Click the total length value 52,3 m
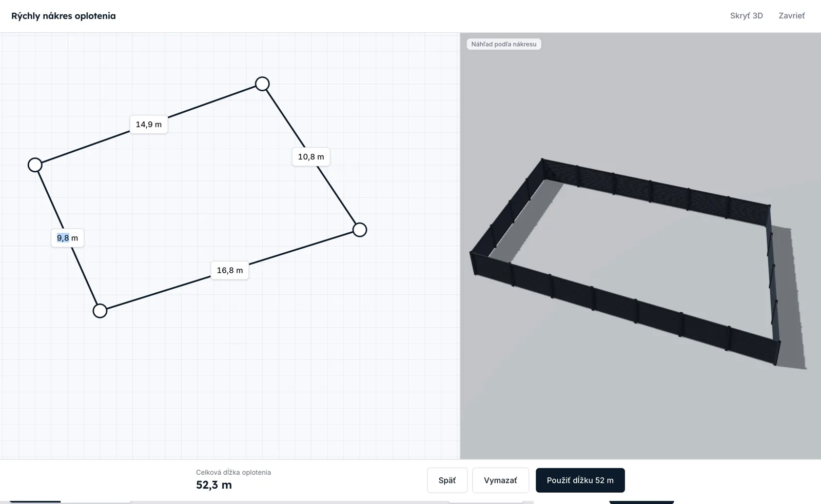 pos(214,485)
